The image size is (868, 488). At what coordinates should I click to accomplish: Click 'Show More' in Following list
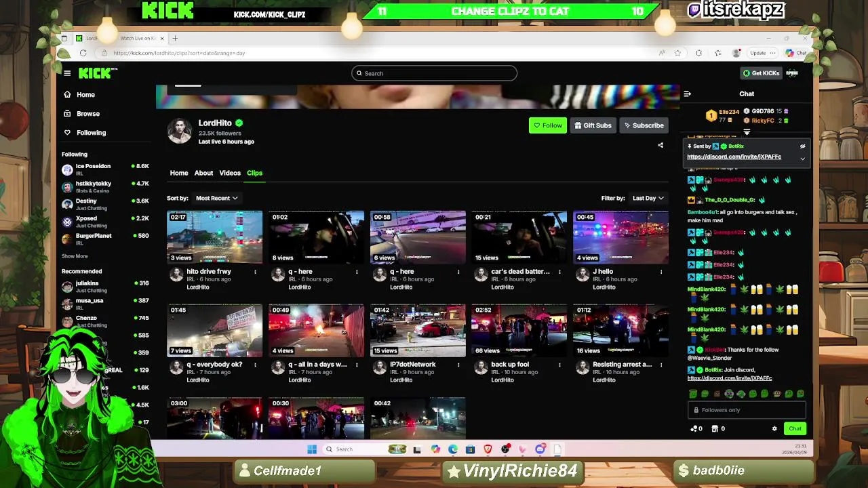[75, 256]
